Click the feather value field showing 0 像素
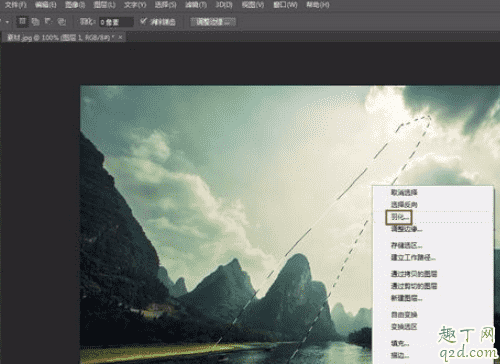Image resolution: width=500 pixels, height=364 pixels. (116, 22)
